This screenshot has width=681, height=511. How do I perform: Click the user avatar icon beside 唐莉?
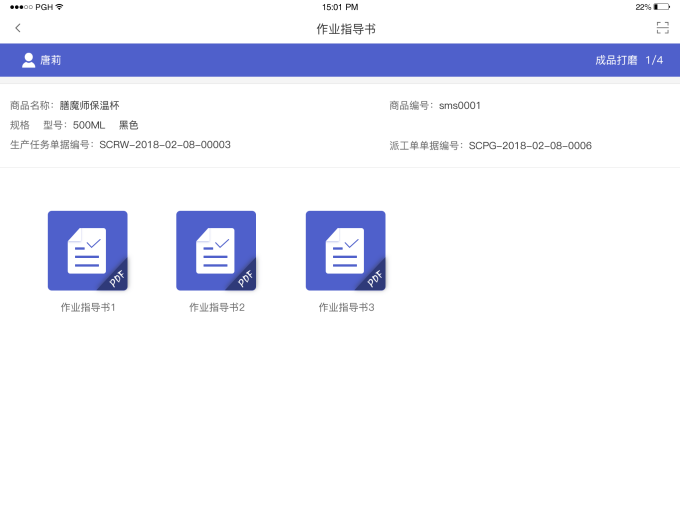(x=29, y=60)
